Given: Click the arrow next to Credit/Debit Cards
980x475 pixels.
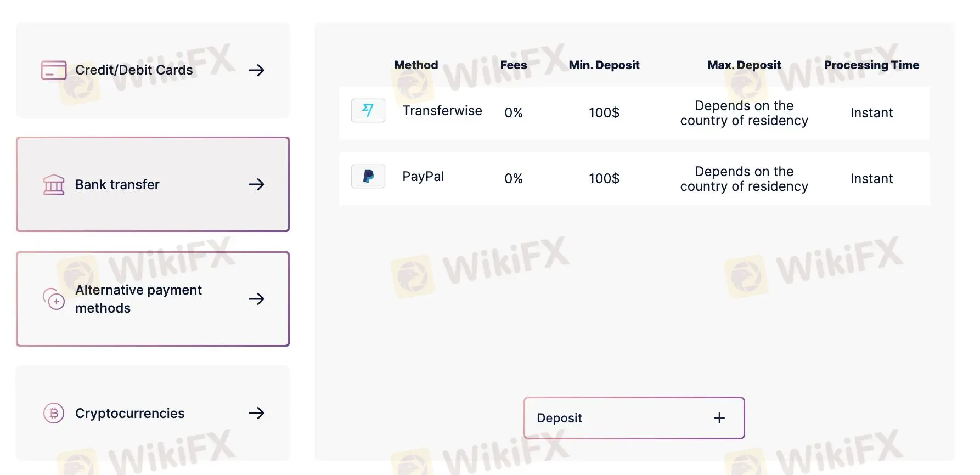Looking at the screenshot, I should point(256,70).
